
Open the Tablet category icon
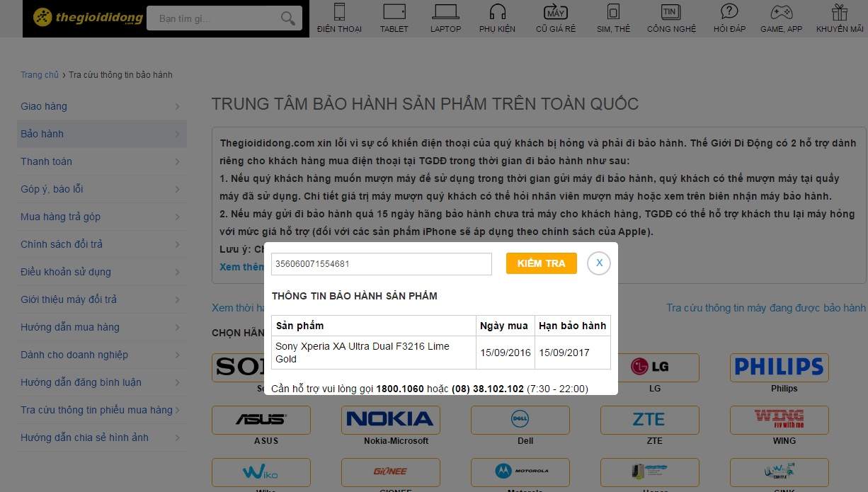[394, 11]
